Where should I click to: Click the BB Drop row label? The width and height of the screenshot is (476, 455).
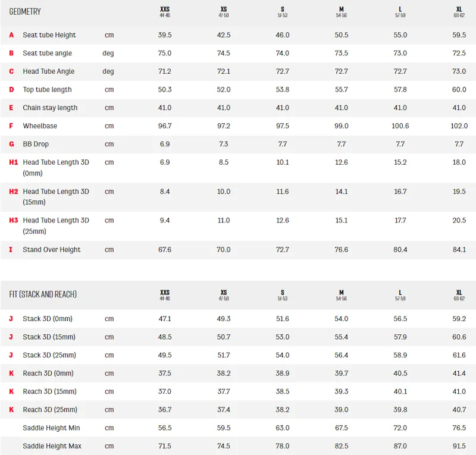(36, 144)
